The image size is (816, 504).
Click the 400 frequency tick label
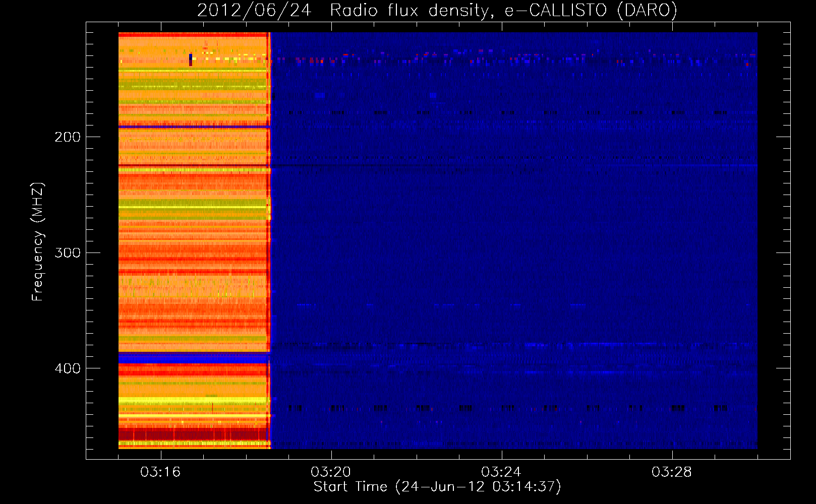point(68,369)
